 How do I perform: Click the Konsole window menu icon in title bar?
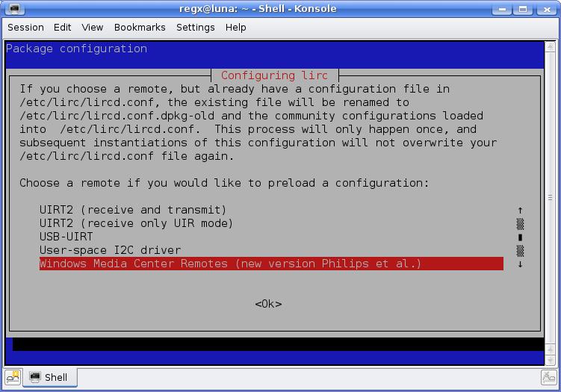[15, 8]
